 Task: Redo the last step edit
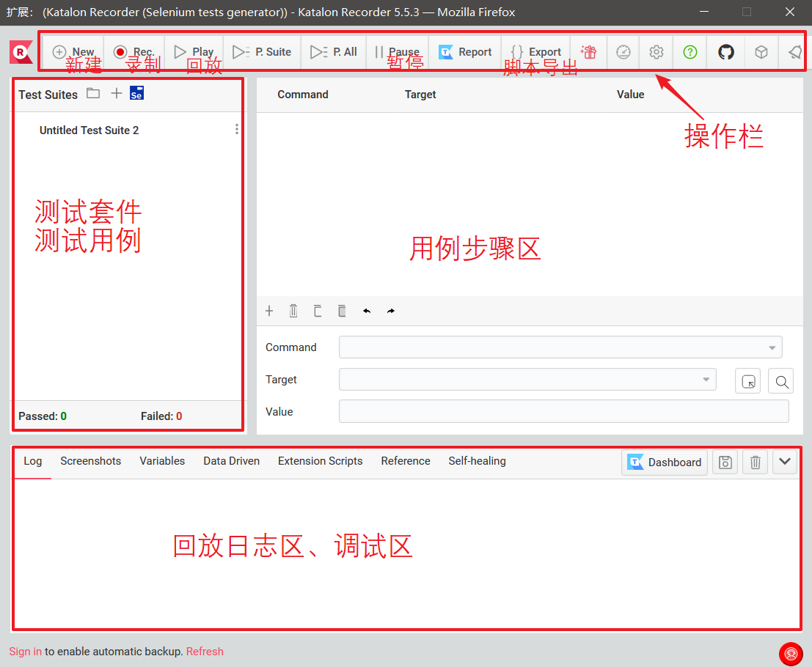[391, 311]
